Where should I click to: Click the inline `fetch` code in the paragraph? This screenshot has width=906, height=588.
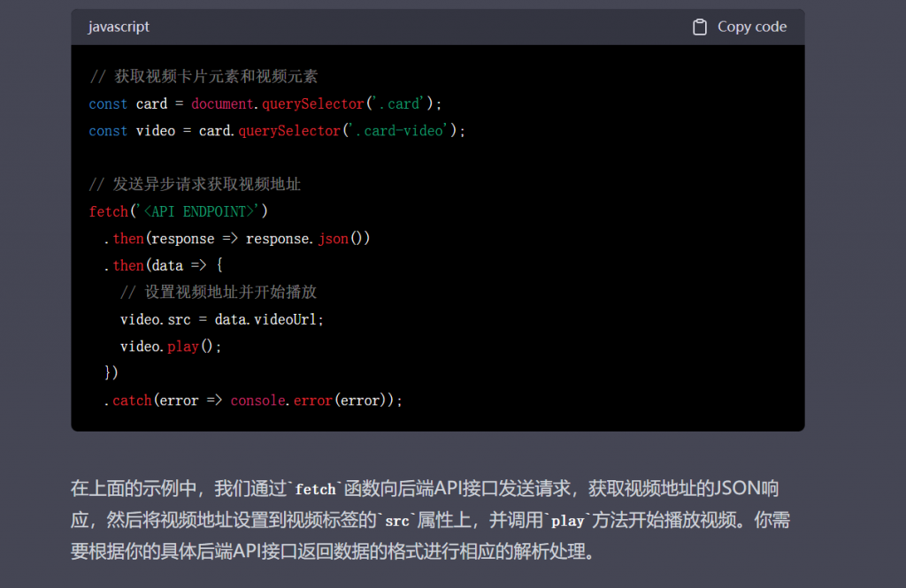tap(316, 489)
